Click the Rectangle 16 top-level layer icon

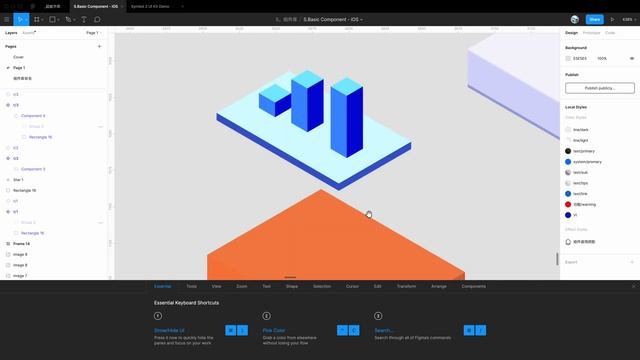pos(8,190)
